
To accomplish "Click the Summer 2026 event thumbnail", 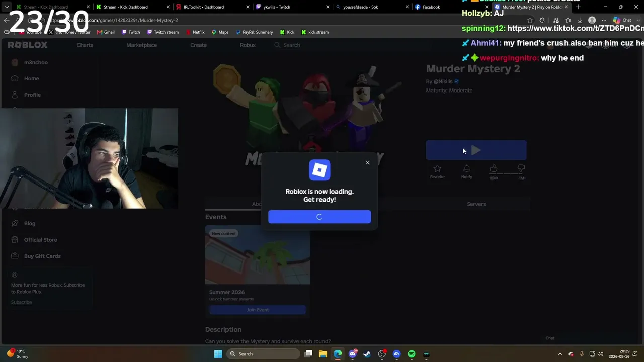I will (258, 255).
